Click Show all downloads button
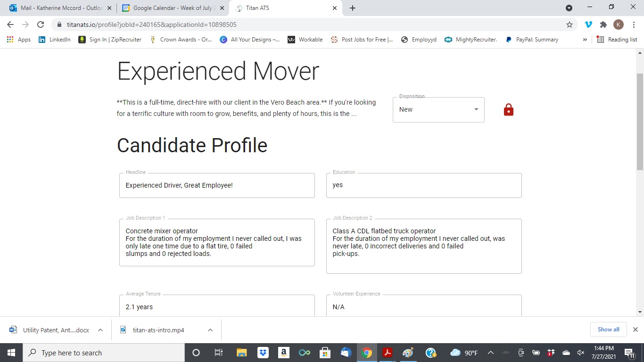Screen dimensions: 644x362 click(608, 329)
